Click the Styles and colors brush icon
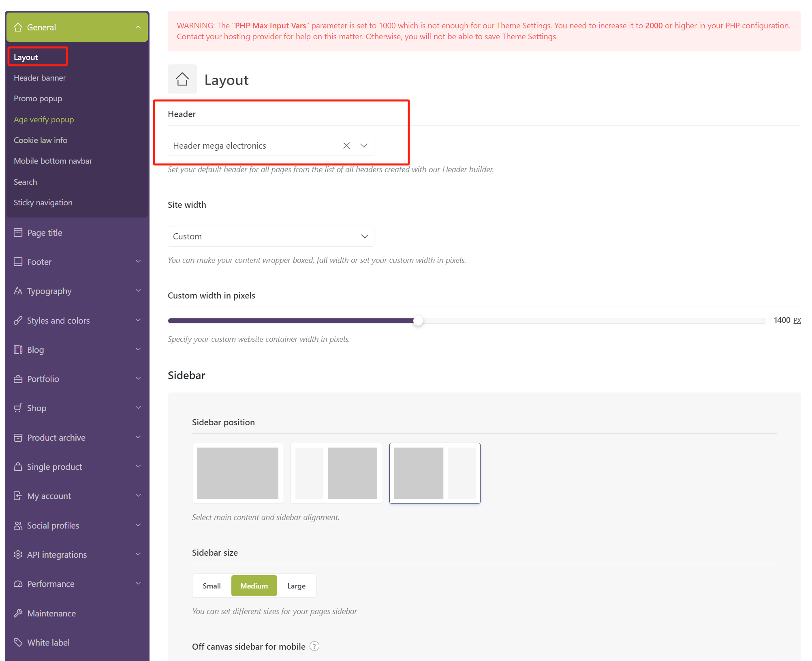812x661 pixels. (18, 320)
